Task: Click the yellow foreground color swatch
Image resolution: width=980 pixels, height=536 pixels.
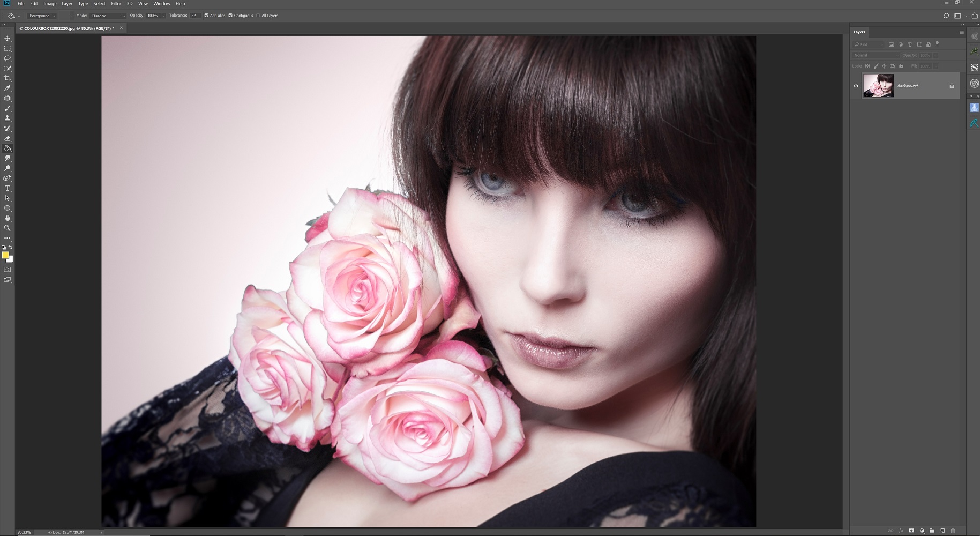Action: 5,255
